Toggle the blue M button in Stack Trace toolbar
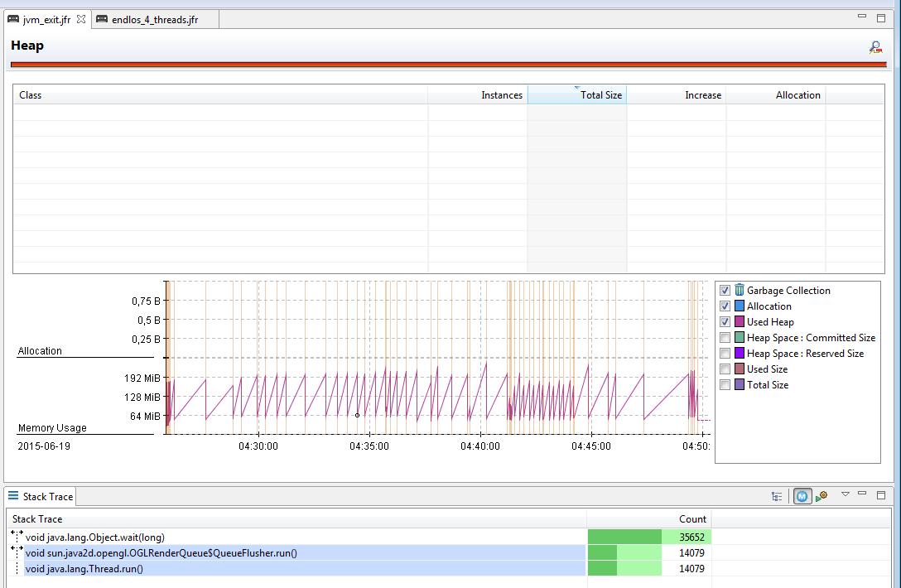Screen dimensions: 901x588 (x=802, y=497)
